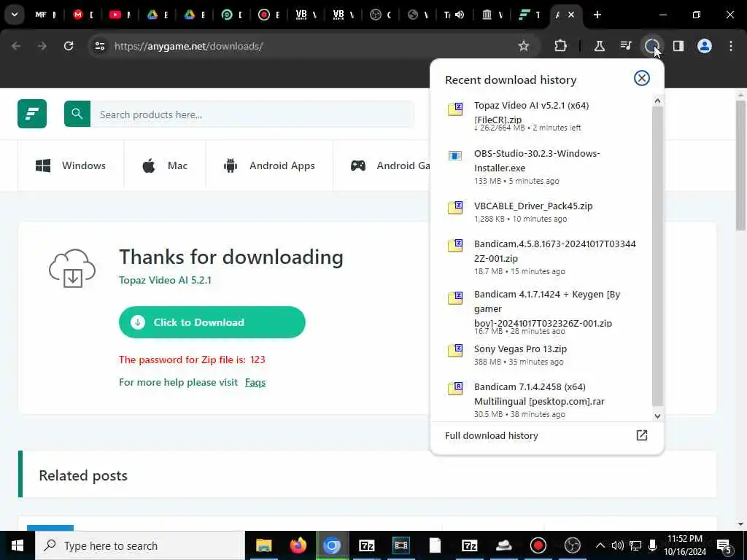The width and height of the screenshot is (747, 560).
Task: Click the scroll-up arrow in download history list
Action: pyautogui.click(x=657, y=101)
